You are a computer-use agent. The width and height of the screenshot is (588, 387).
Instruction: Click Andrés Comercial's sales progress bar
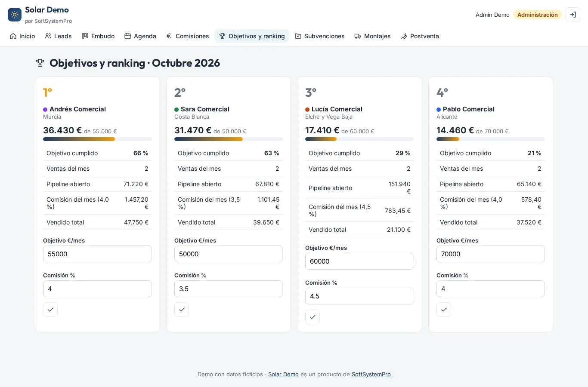(x=97, y=139)
